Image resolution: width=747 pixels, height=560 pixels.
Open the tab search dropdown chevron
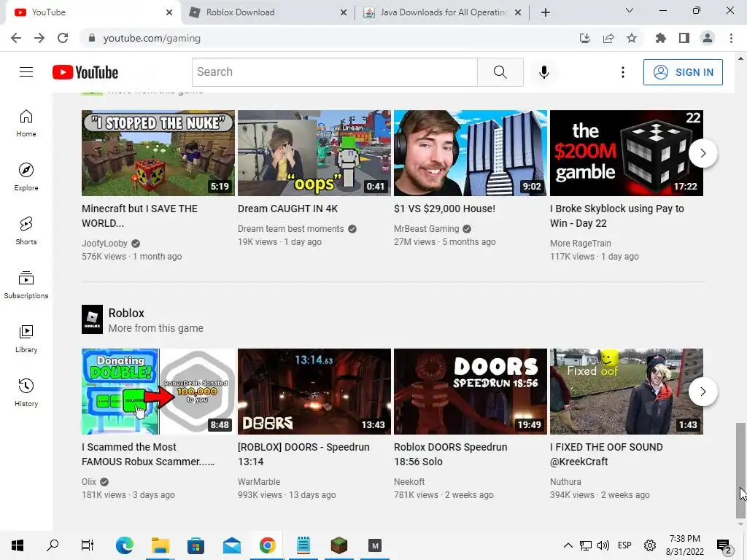[630, 10]
